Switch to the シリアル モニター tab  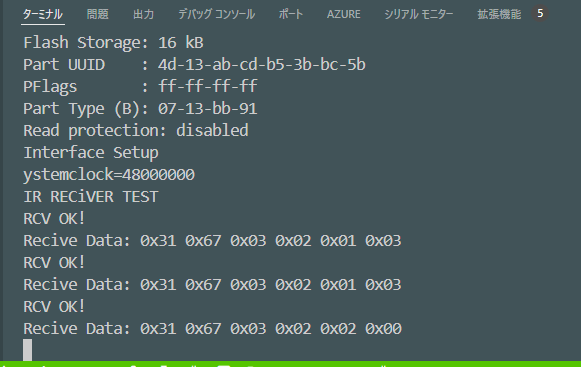[x=419, y=14]
